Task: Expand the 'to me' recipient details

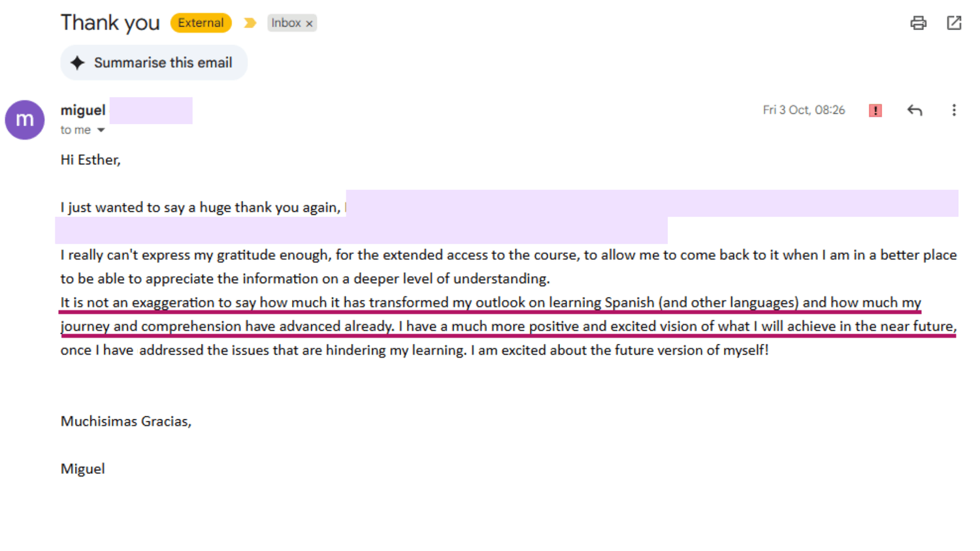Action: [x=101, y=130]
